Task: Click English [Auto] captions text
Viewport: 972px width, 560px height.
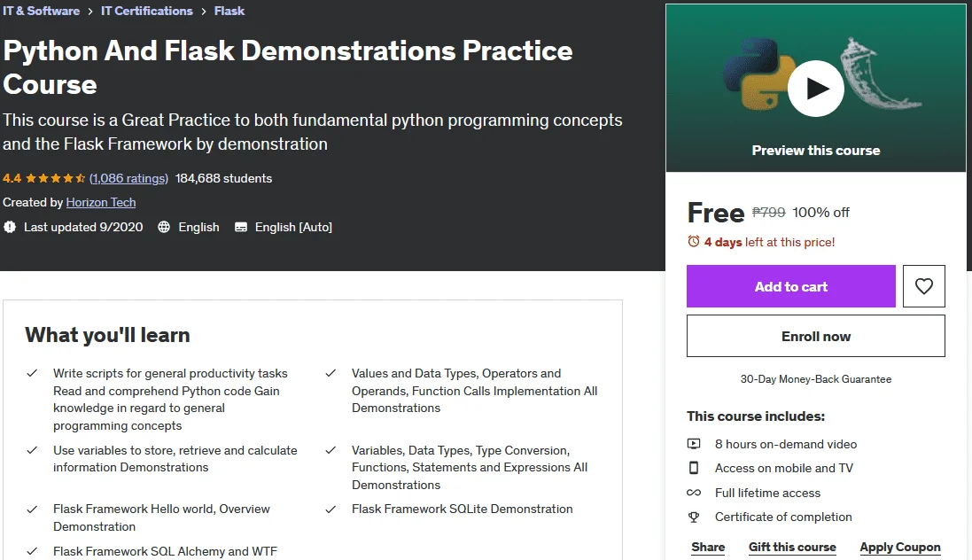Action: [294, 227]
